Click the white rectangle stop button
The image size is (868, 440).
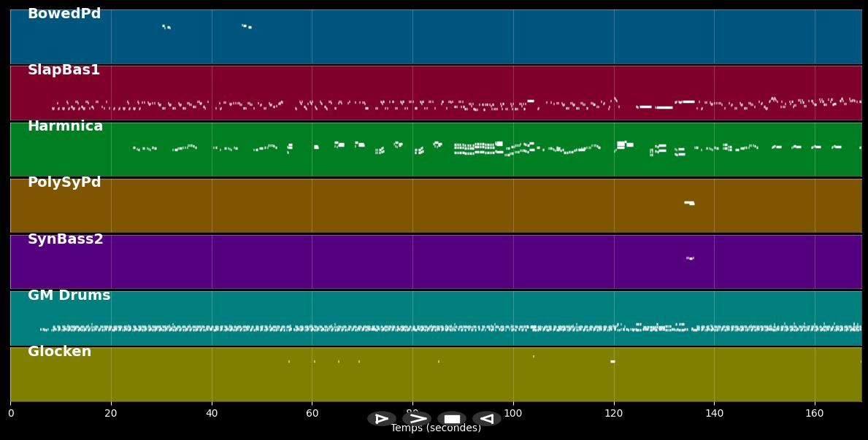(452, 419)
